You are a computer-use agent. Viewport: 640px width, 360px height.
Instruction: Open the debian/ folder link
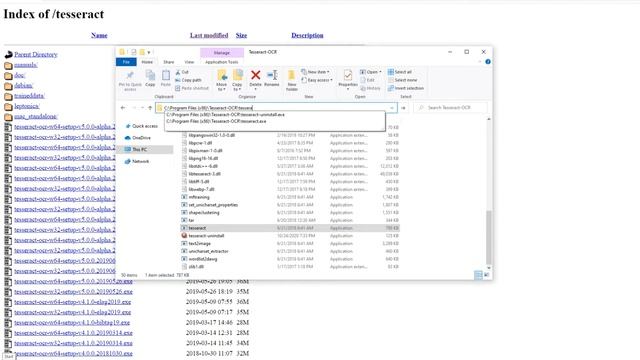(x=24, y=85)
